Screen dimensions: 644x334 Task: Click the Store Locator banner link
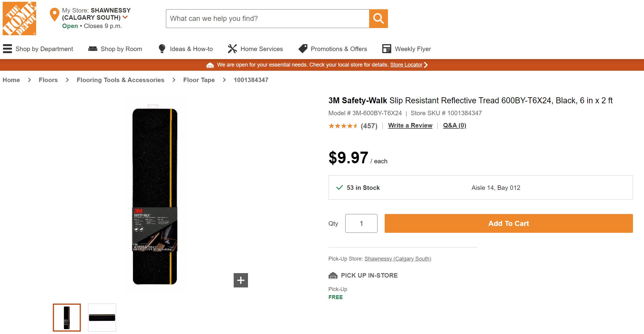coord(406,65)
